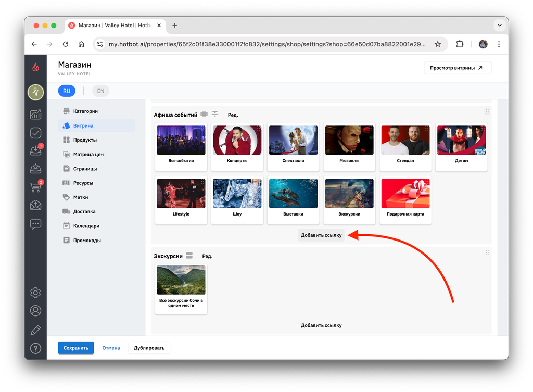
Task: Click the browser back arrow
Action: [x=34, y=44]
